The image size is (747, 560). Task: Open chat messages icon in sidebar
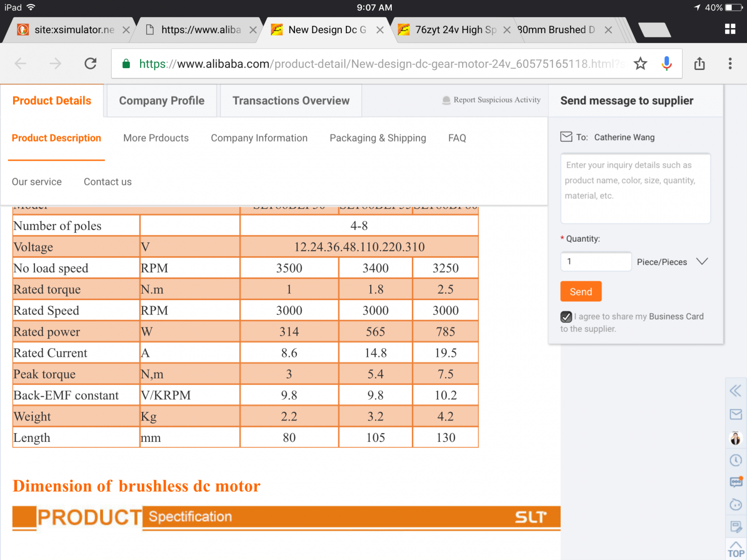pyautogui.click(x=736, y=482)
